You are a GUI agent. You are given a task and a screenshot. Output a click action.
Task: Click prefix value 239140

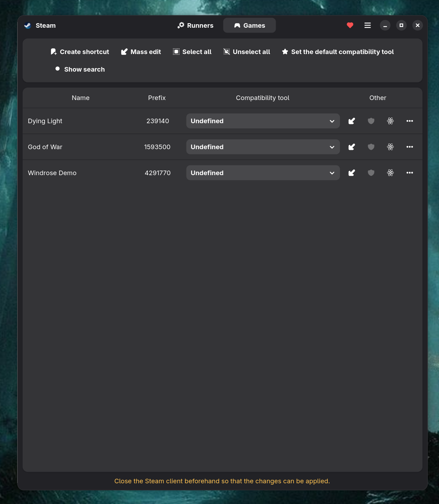pos(158,121)
